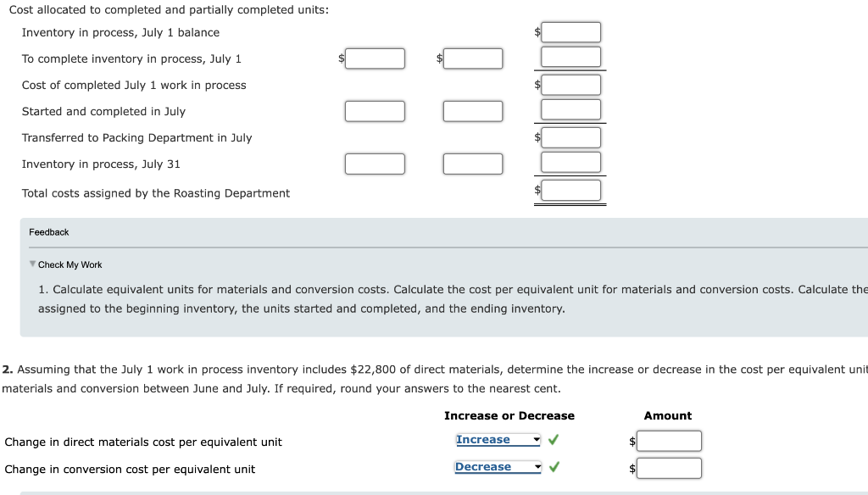This screenshot has width=868, height=495.
Task: Click Transferred to Packing Department total field
Action: tap(570, 137)
